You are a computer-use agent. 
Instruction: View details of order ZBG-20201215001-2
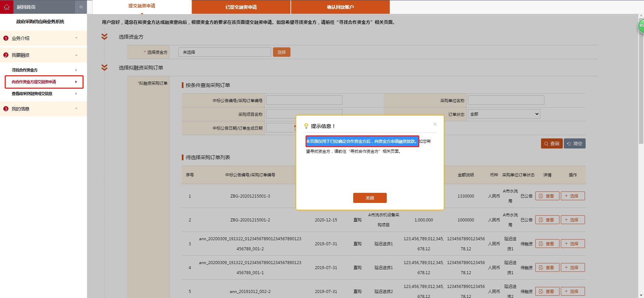click(547, 220)
